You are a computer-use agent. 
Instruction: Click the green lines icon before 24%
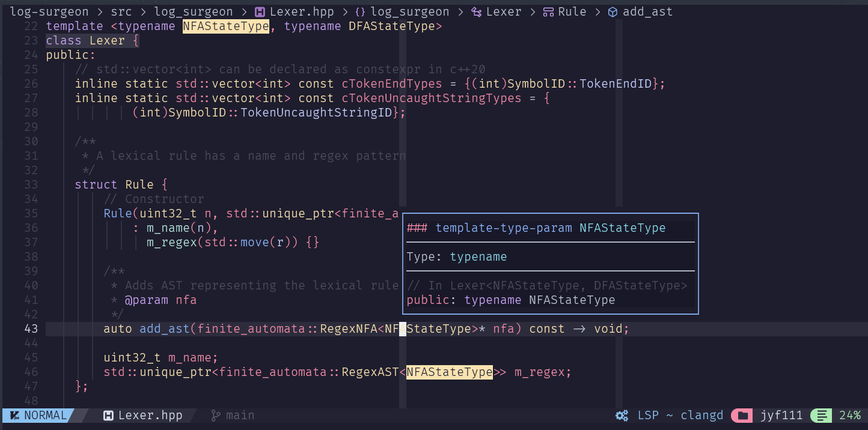(821, 415)
